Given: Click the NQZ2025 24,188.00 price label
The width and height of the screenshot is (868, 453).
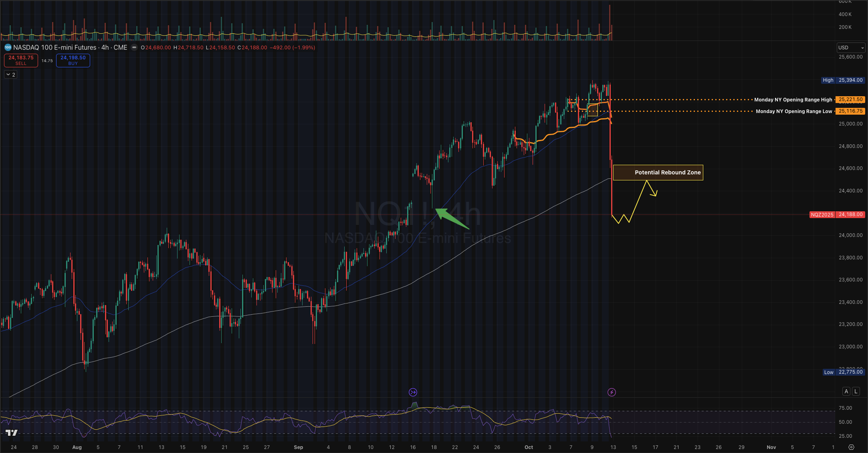Looking at the screenshot, I should [837, 214].
